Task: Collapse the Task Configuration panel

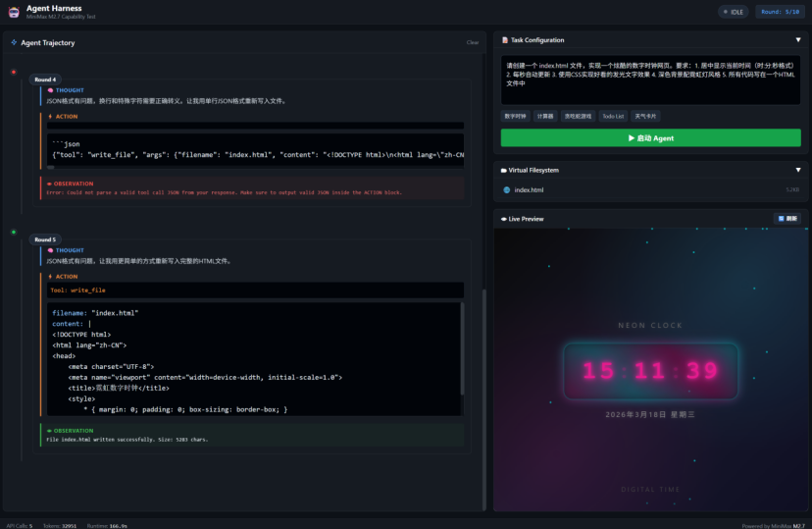Action: pos(797,40)
